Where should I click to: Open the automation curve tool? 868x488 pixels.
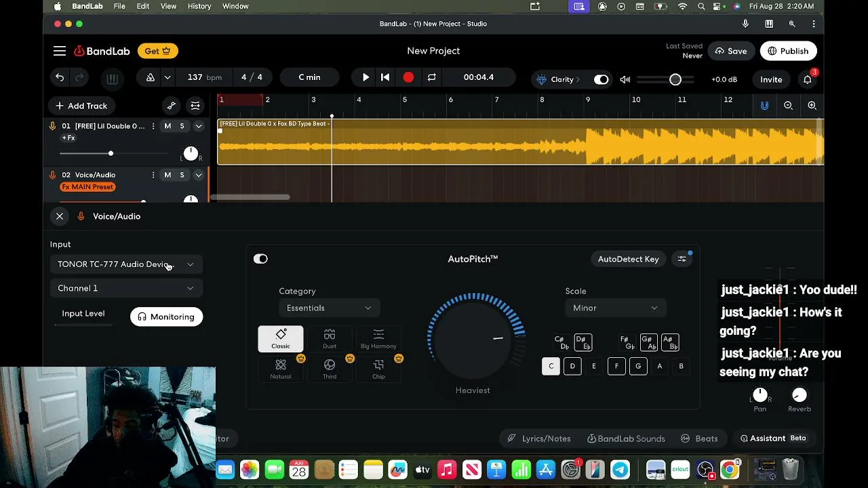(x=172, y=106)
